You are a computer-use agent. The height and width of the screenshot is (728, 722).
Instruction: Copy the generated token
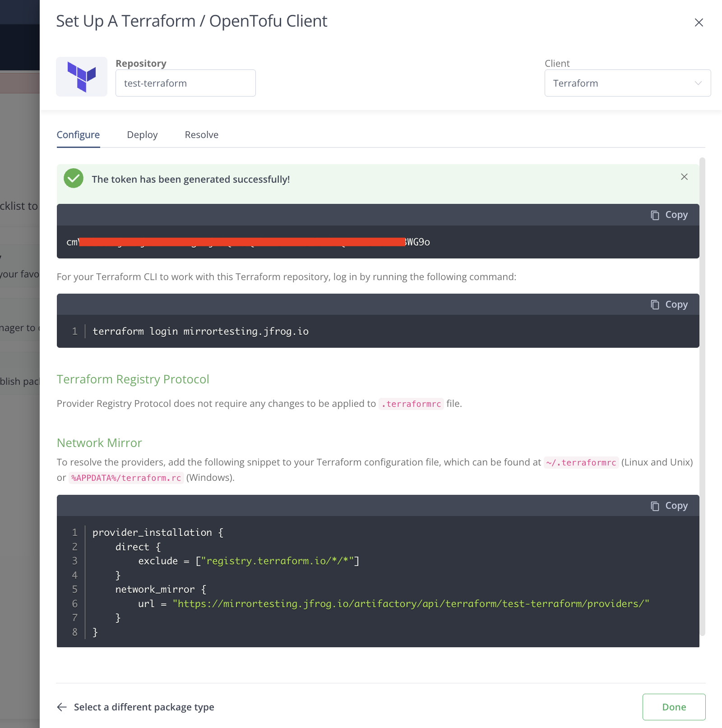click(669, 215)
